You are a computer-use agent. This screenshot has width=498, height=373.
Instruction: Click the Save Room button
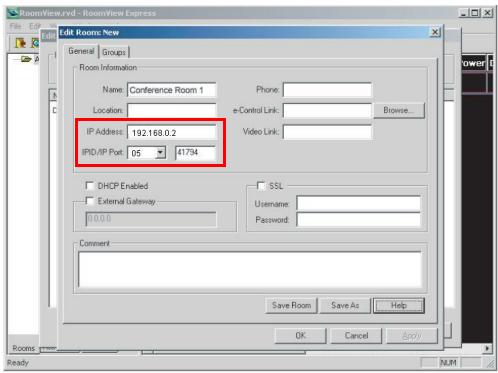[x=291, y=305]
